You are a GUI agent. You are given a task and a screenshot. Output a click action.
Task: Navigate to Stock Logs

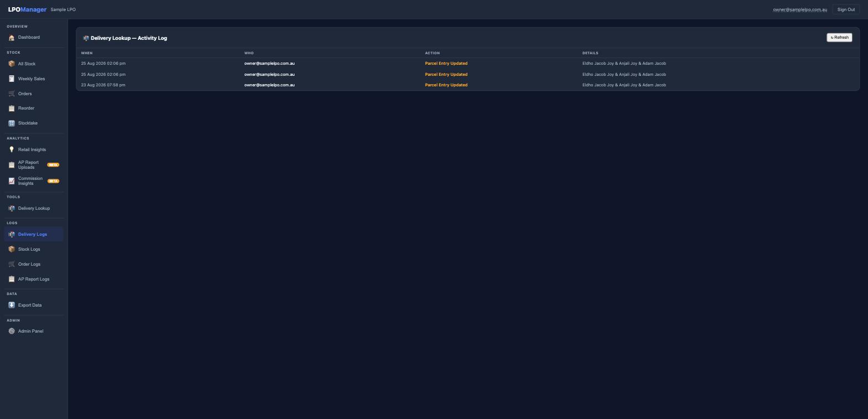34,249
